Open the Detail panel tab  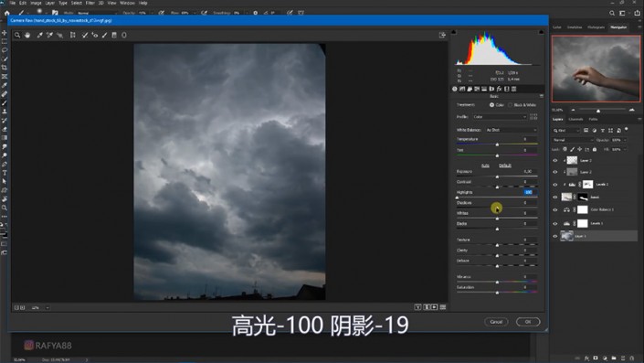click(470, 89)
